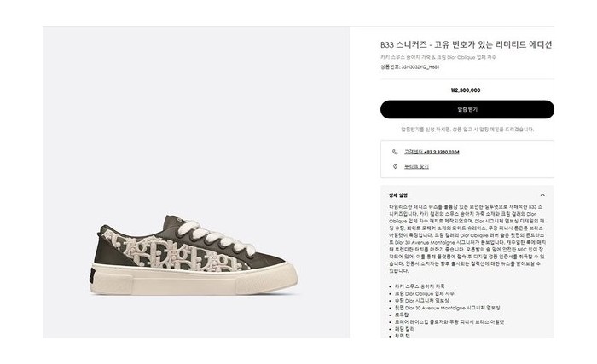Viewport: 597px width, 364px height.
Task: Click the product subtitle mentioning Dior Oblique
Action: 438,57
